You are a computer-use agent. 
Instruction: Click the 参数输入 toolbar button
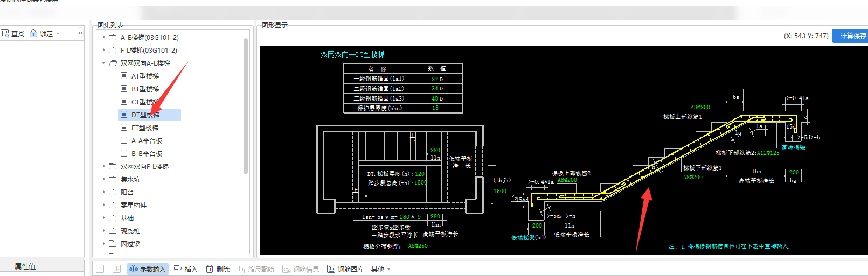(148, 269)
